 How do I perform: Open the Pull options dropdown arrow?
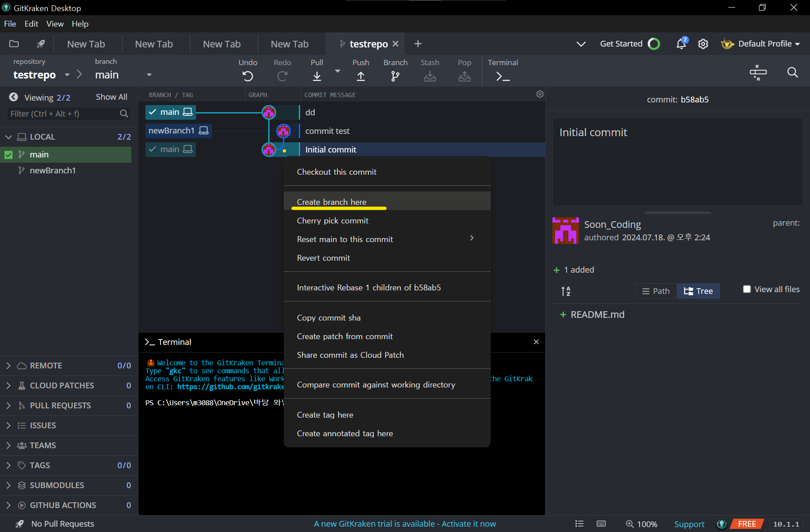(337, 71)
